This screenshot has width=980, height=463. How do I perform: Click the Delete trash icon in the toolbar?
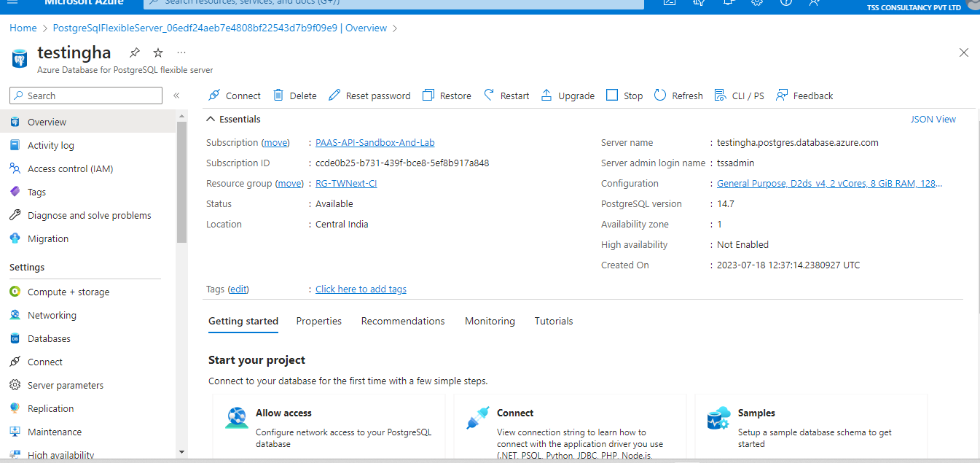coord(278,96)
